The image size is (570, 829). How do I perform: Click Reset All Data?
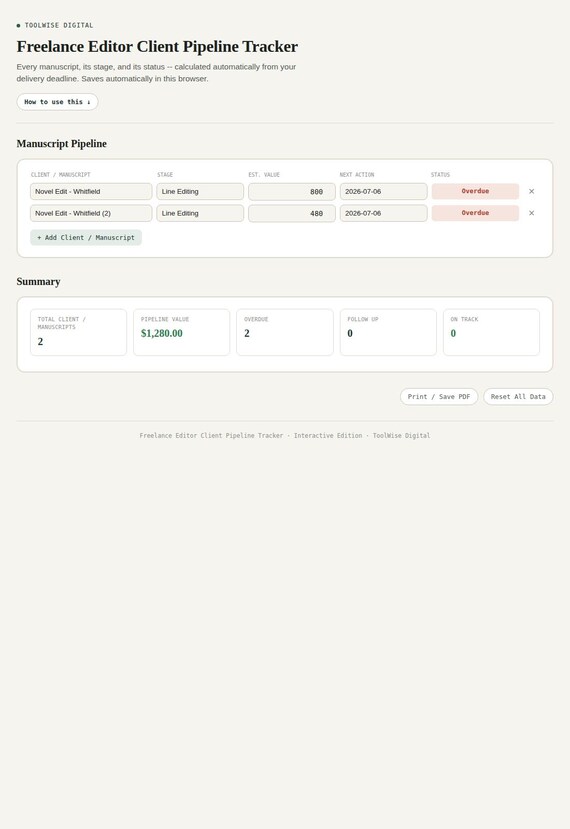pyautogui.click(x=518, y=397)
